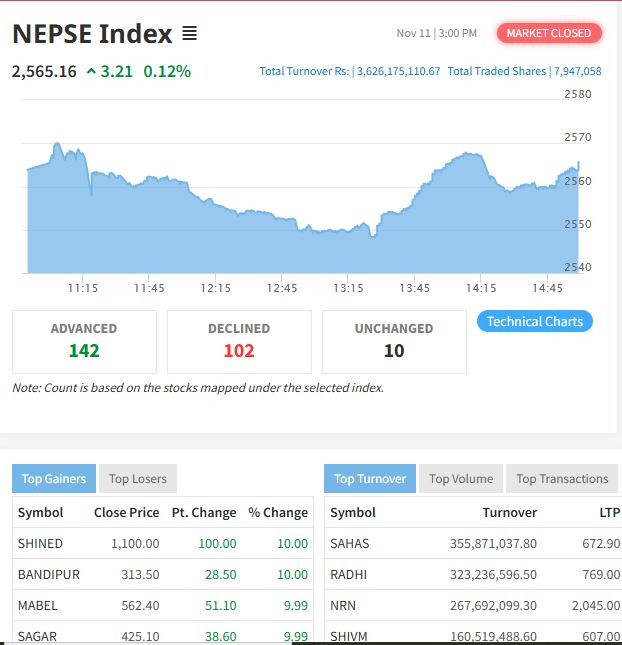
Task: Switch to the Top Volume tab
Action: 461,479
